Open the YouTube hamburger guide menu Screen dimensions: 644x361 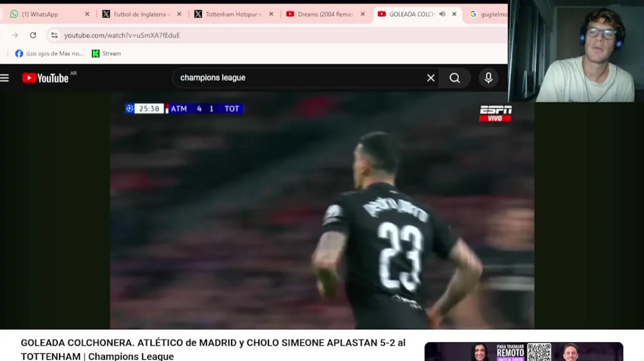(5, 78)
